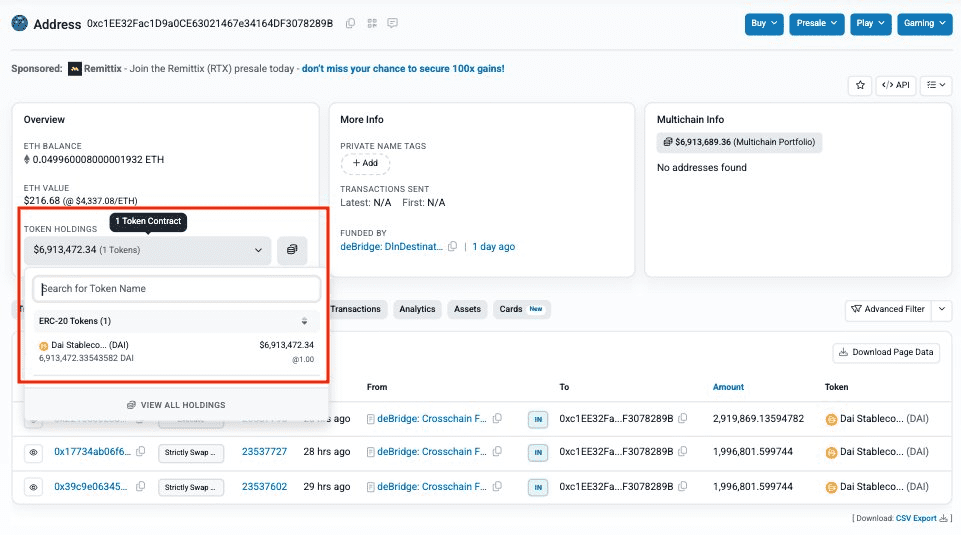Open the CSV Export link
Screen dimensions: 961x535
(916, 519)
